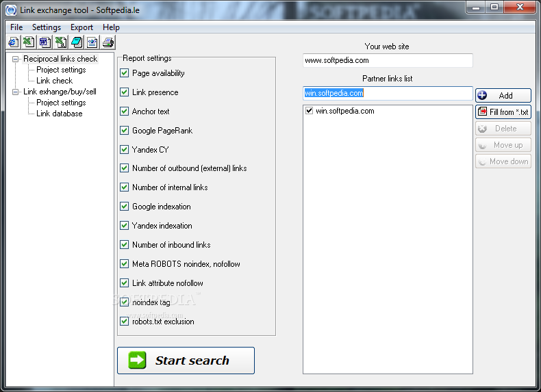Click the app icon in title bar
Viewport: 541px width, 392px height.
11,10
